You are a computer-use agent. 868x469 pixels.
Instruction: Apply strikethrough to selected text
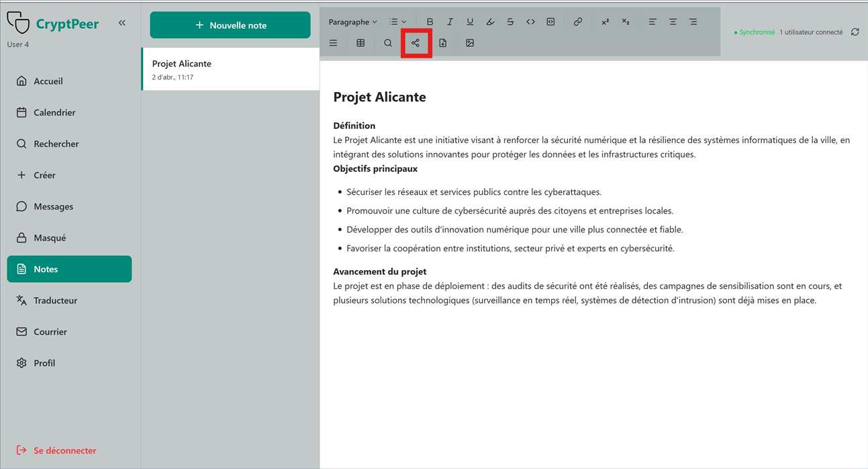pyautogui.click(x=510, y=21)
